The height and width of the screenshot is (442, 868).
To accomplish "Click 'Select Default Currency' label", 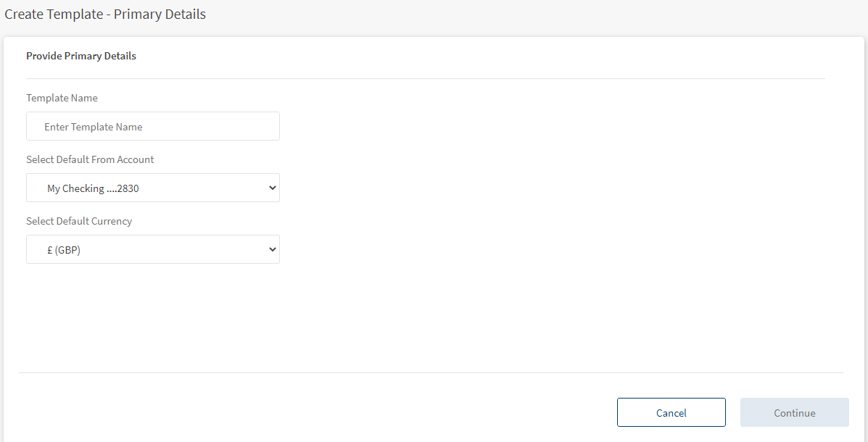I will point(79,221).
